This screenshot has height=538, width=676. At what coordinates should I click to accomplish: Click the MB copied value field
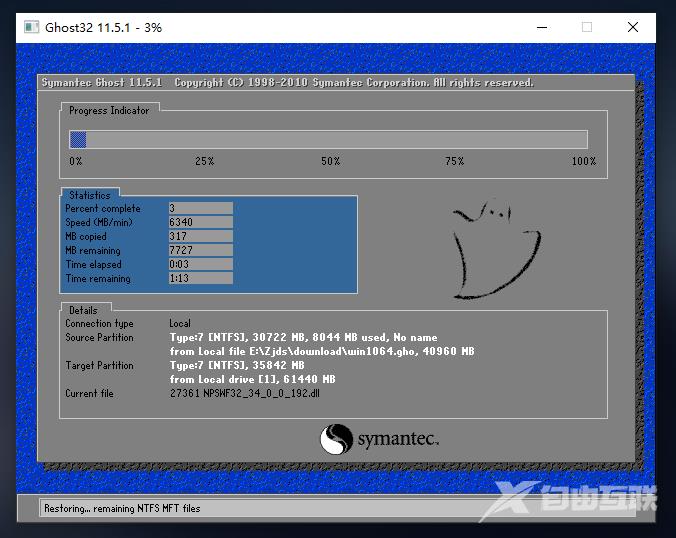pyautogui.click(x=200, y=236)
